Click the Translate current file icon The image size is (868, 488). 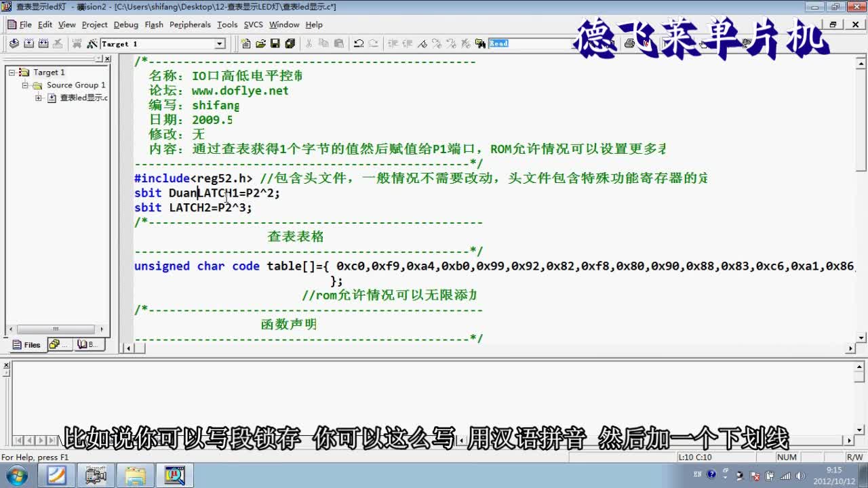[14, 43]
